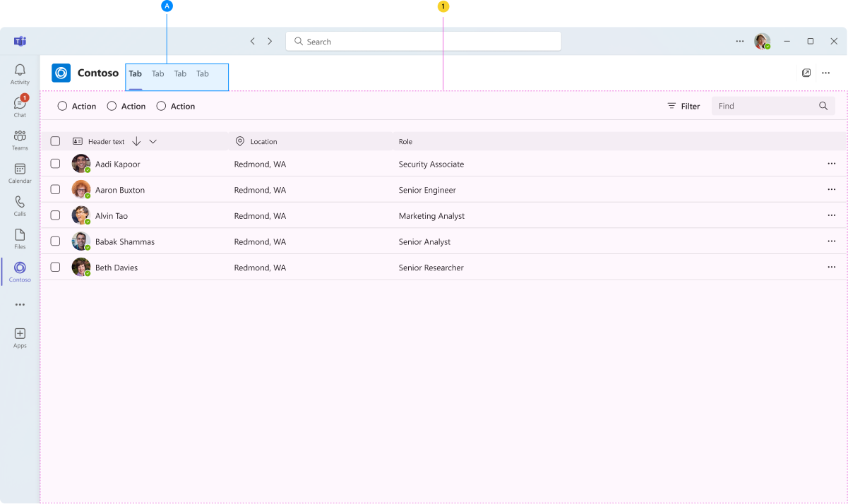The width and height of the screenshot is (848, 504).
Task: Select the name Babak Shammas
Action: point(125,241)
